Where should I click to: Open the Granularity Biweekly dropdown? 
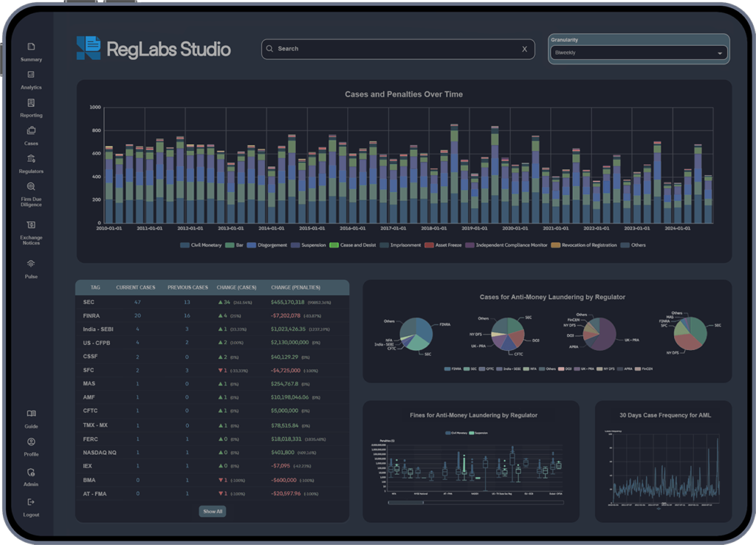pyautogui.click(x=639, y=52)
